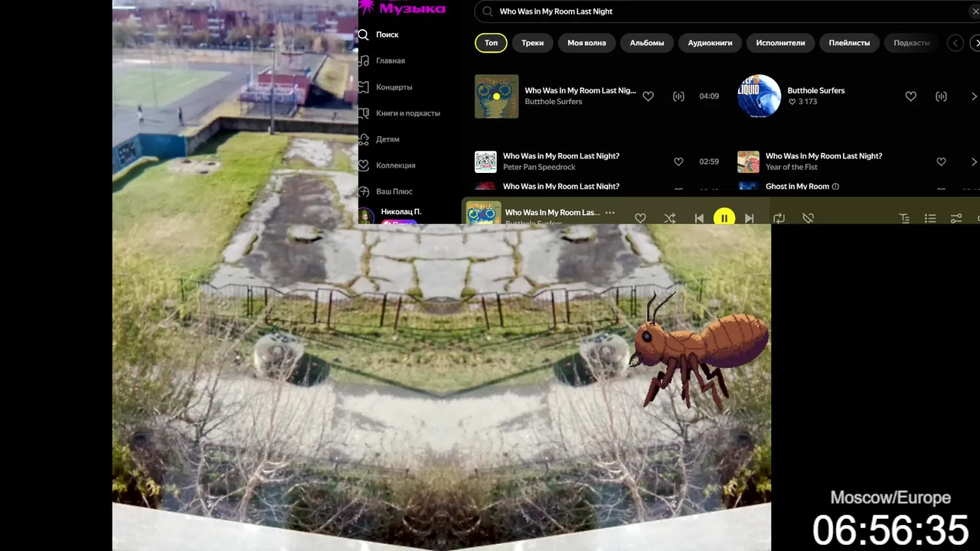The image size is (980, 551).
Task: Dislike the current track with crossed heart
Action: tap(808, 218)
